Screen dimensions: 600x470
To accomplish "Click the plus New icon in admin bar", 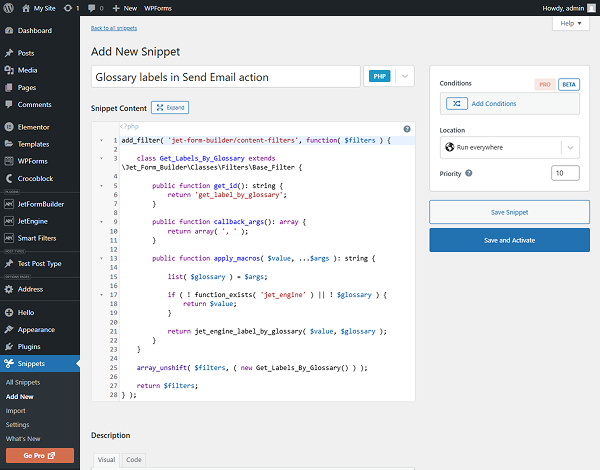I will [116, 8].
